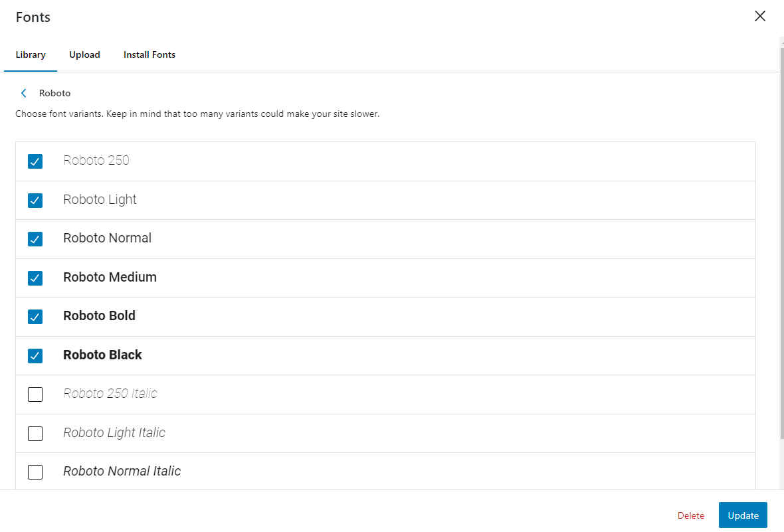This screenshot has height=532, width=784.
Task: Select the Roboto Normal Italic checkbox
Action: 35,472
